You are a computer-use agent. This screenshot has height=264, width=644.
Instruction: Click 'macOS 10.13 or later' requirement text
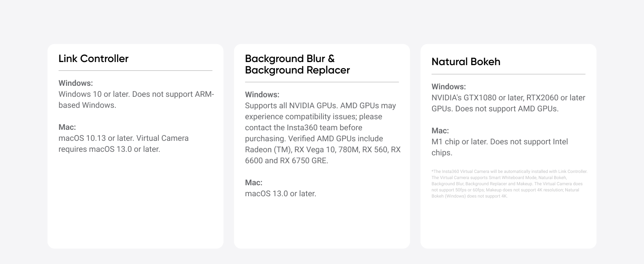[x=124, y=143]
